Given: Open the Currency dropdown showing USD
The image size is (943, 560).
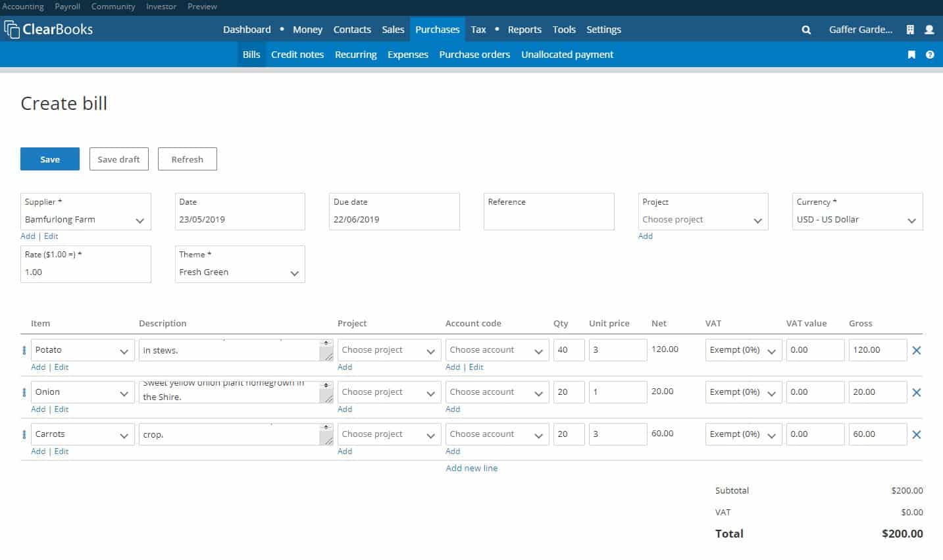Looking at the screenshot, I should click(857, 211).
